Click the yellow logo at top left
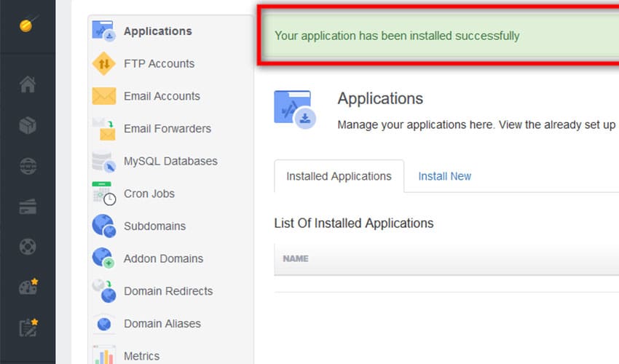619x364 pixels. tap(28, 25)
